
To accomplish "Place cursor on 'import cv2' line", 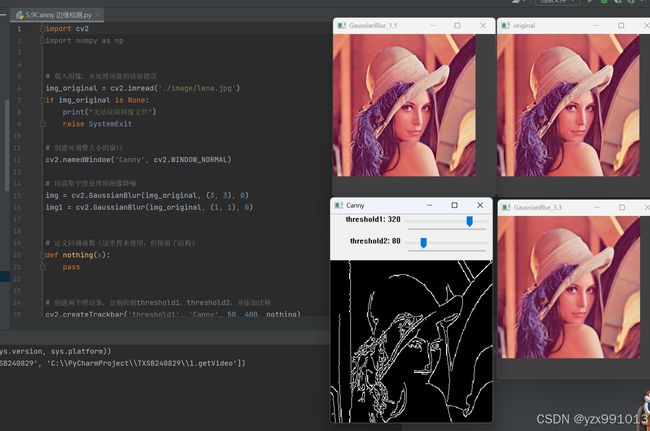I will [67, 29].
